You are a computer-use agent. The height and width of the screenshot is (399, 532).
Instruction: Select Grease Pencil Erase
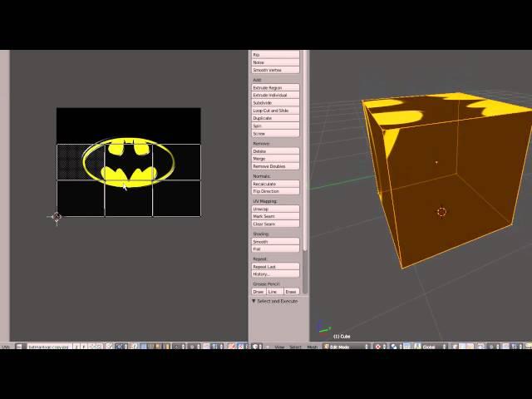tap(292, 292)
